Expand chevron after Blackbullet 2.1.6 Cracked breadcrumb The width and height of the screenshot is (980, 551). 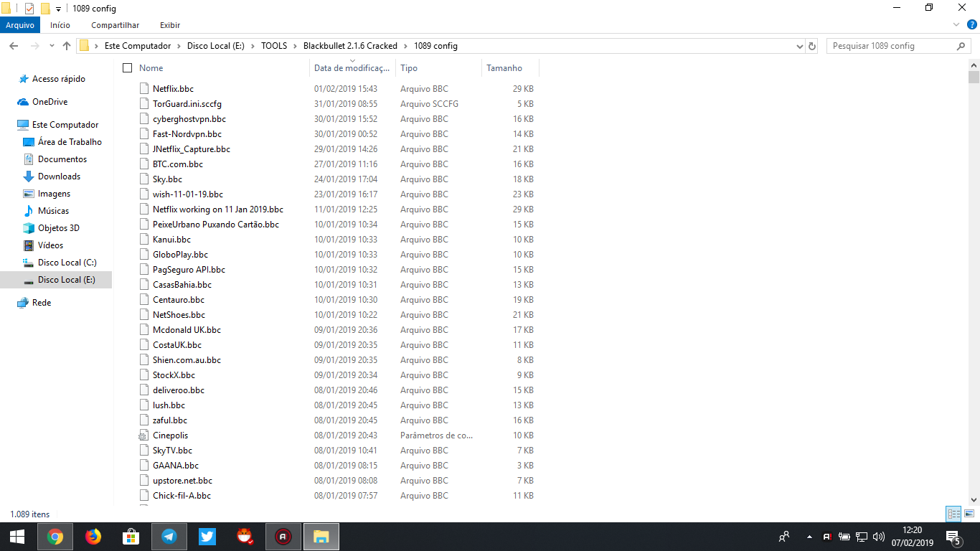405,46
